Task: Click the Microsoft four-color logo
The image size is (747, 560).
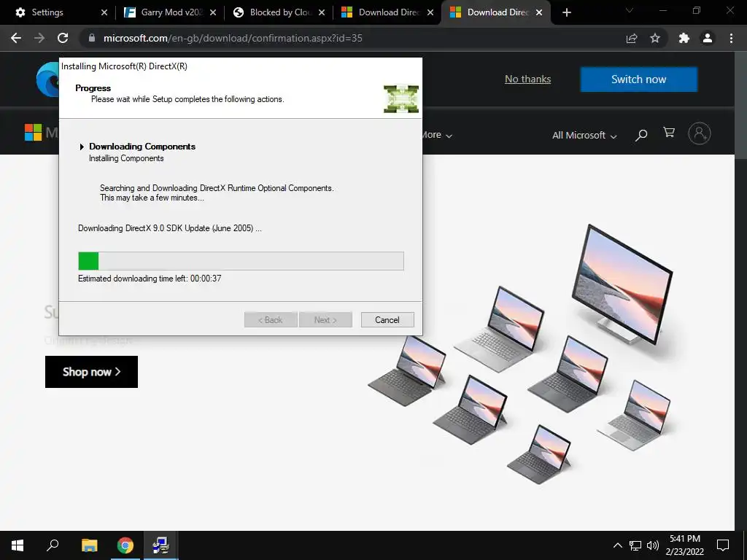Action: click(x=33, y=132)
